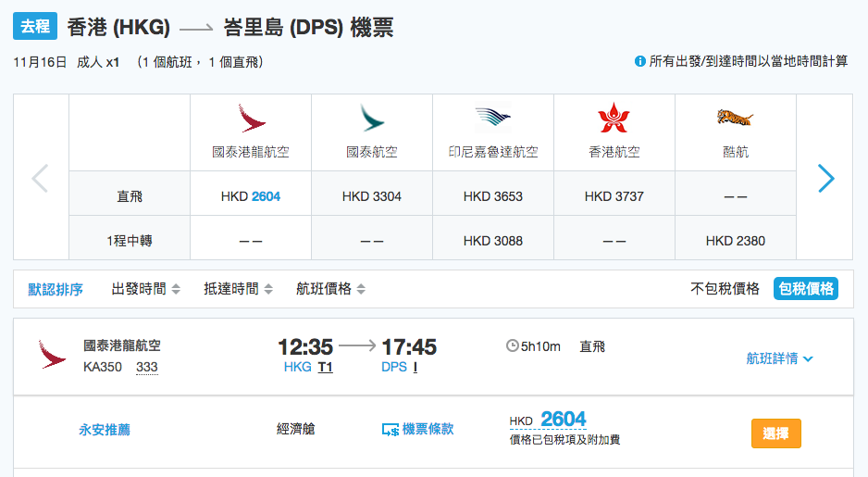
Task: Click the ticket terms 機票條款 icon
Action: pyautogui.click(x=391, y=430)
